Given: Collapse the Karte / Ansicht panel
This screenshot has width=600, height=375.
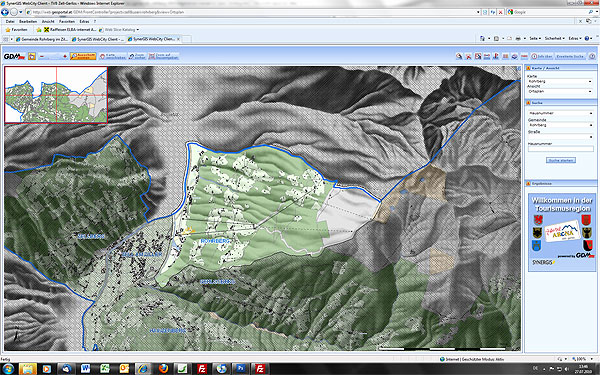Looking at the screenshot, I should click(x=528, y=68).
